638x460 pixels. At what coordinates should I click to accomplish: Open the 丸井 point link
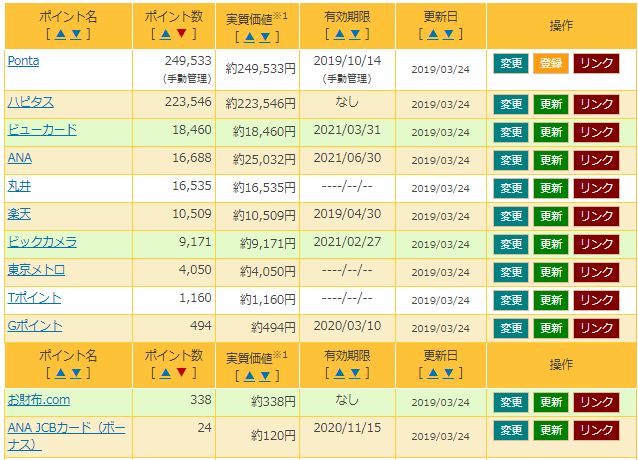pyautogui.click(x=19, y=186)
